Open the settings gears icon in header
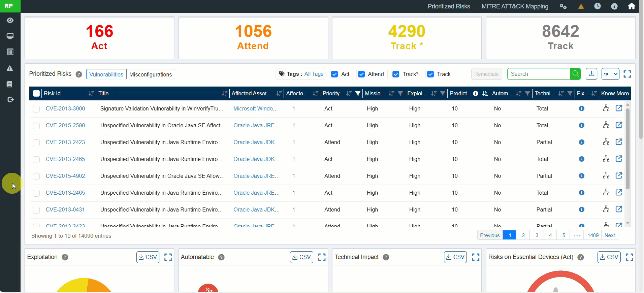This screenshot has height=293, width=644. tap(563, 6)
